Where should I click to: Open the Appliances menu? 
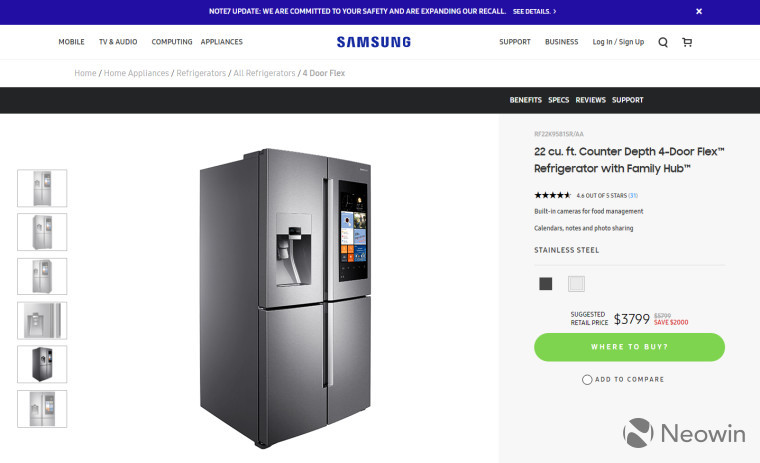(222, 42)
